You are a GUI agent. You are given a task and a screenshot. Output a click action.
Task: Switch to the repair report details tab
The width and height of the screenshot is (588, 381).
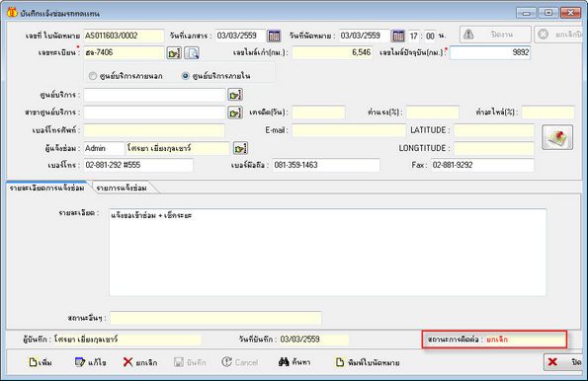pyautogui.click(x=46, y=188)
